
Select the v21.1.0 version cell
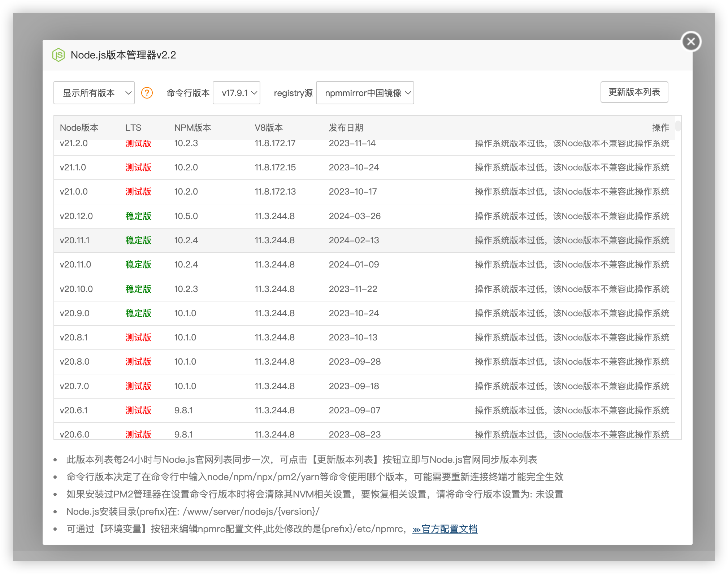point(73,168)
